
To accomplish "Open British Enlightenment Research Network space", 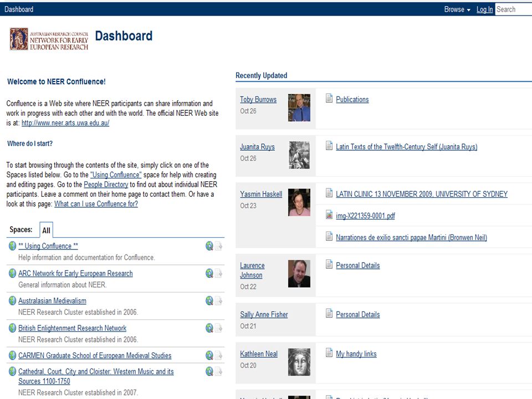I will point(72,328).
